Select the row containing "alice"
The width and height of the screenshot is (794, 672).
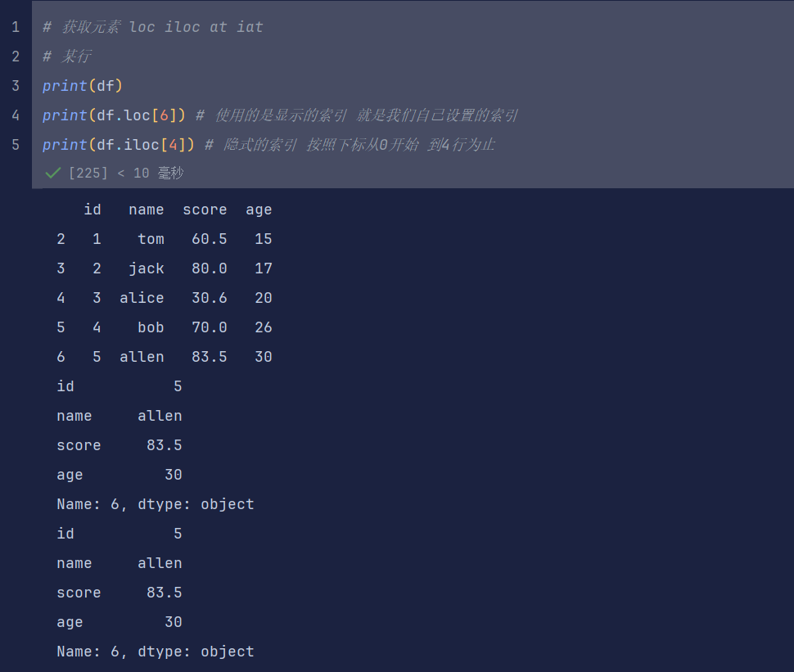[x=164, y=297]
